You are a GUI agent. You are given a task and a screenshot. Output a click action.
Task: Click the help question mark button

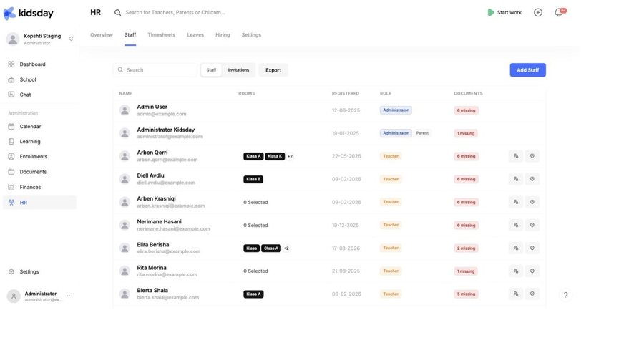coord(565,295)
